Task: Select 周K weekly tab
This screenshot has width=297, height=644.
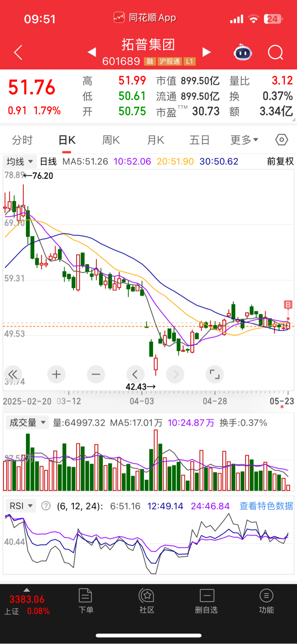Action: coord(111,140)
